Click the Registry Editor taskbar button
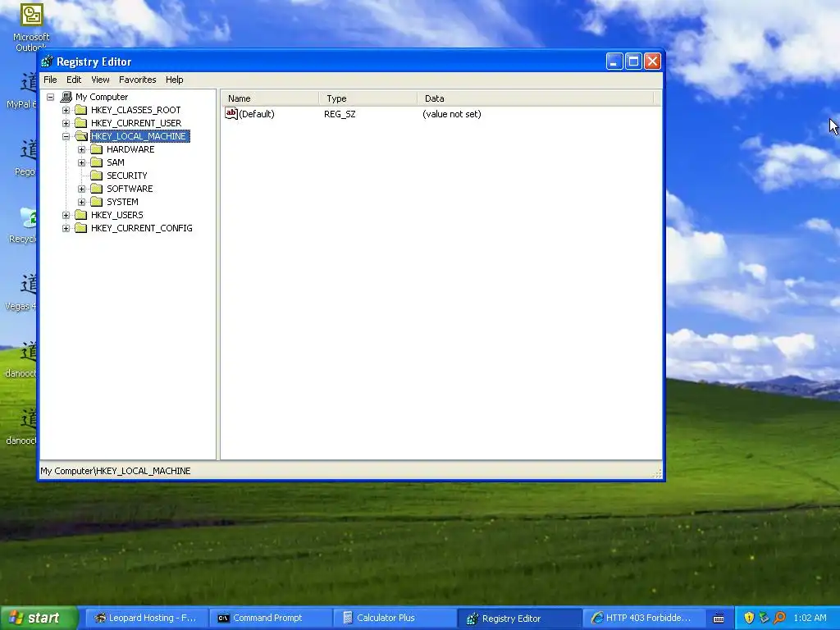The image size is (840, 630). click(x=518, y=619)
